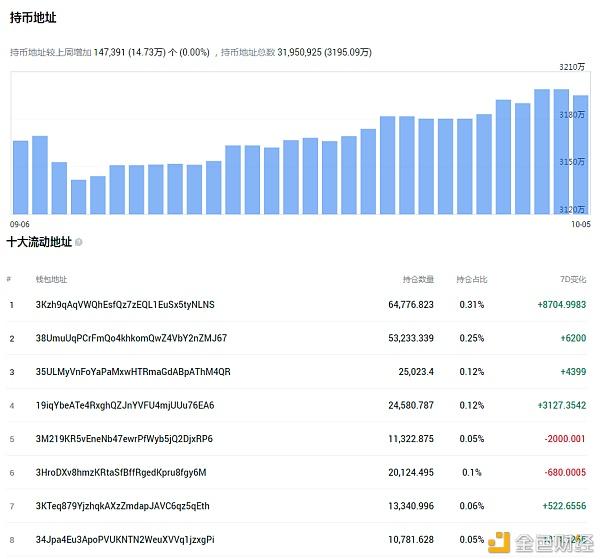Click wallet address starting with 3M219KR5
This screenshot has width=600, height=559.
point(124,439)
